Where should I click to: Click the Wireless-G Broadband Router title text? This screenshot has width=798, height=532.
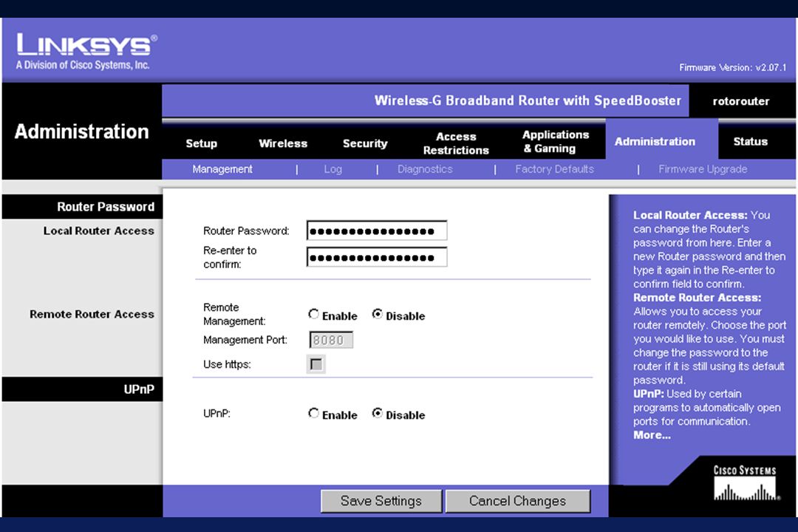point(528,100)
